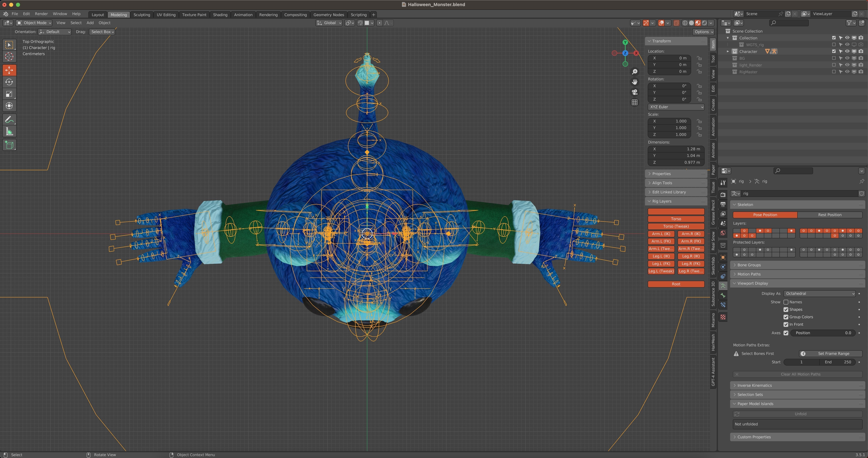868x458 pixels.
Task: Select the Add Cube tool
Action: [9, 145]
